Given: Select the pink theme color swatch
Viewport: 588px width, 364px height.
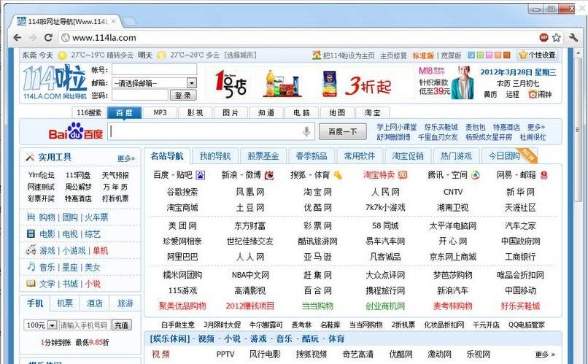Looking at the screenshot, I should 489,55.
